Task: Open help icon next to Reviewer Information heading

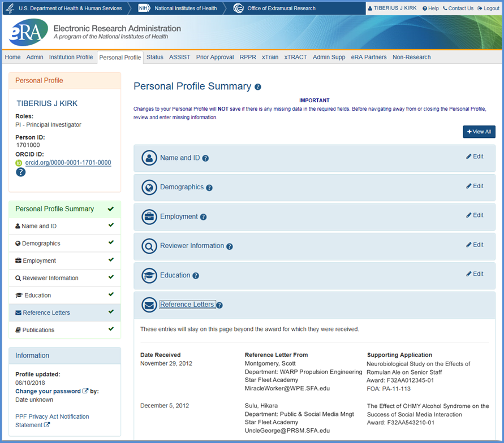Action: click(x=230, y=246)
